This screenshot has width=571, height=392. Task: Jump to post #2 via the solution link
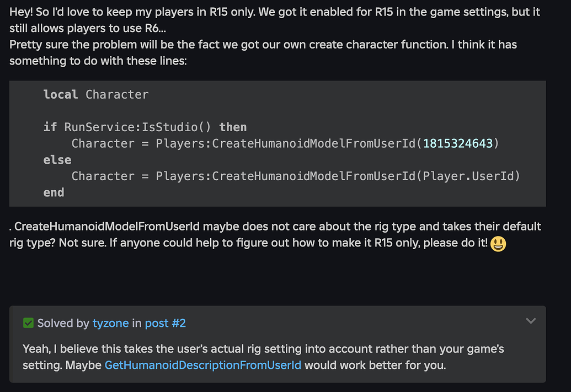coord(166,323)
